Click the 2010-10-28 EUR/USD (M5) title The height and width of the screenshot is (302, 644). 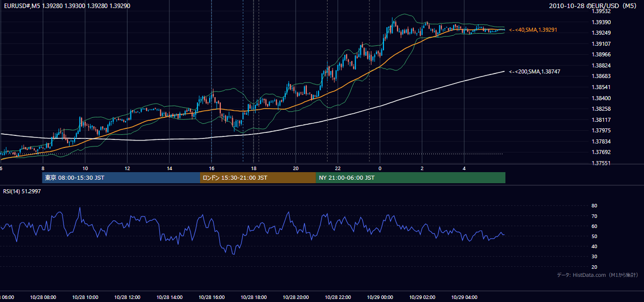[x=594, y=6]
